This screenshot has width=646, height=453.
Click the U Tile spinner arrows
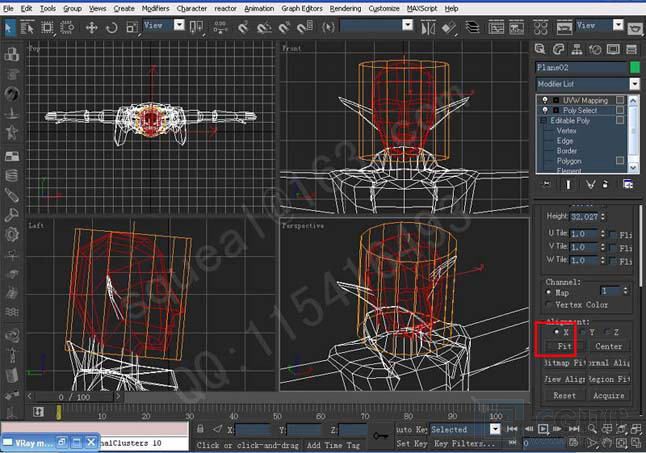point(603,234)
